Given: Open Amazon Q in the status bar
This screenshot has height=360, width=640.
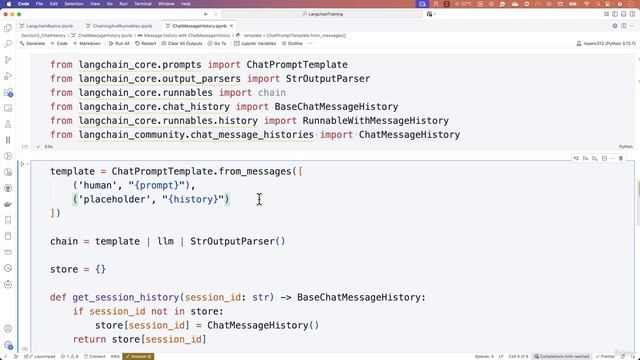Looking at the screenshot, I should coord(138,356).
